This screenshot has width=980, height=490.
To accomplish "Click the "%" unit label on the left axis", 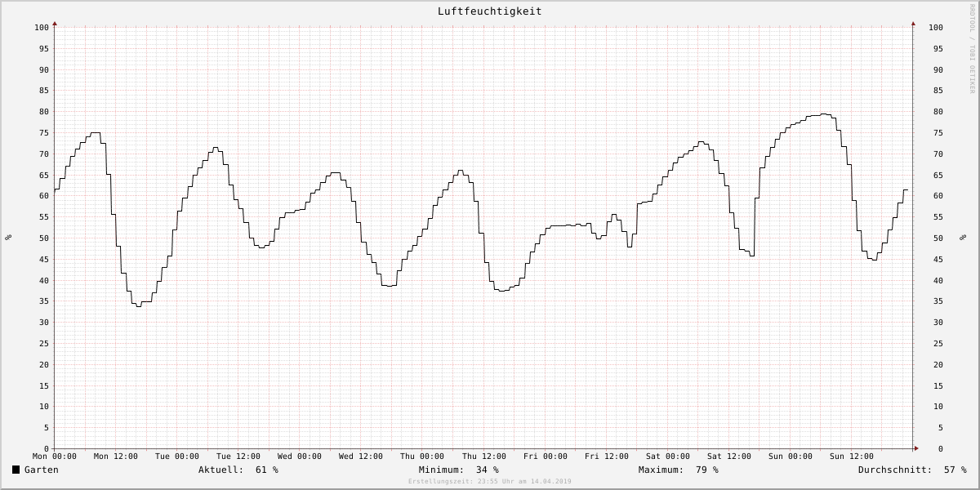I will tap(8, 238).
